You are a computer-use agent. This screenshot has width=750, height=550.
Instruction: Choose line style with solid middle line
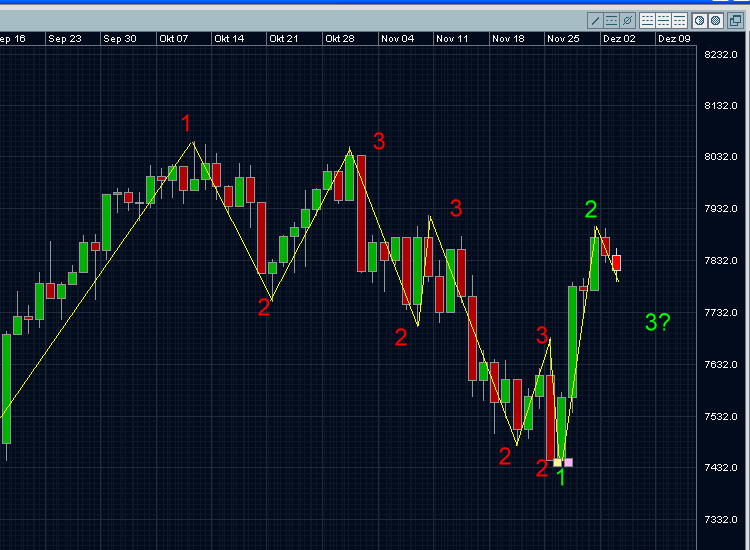[x=663, y=21]
